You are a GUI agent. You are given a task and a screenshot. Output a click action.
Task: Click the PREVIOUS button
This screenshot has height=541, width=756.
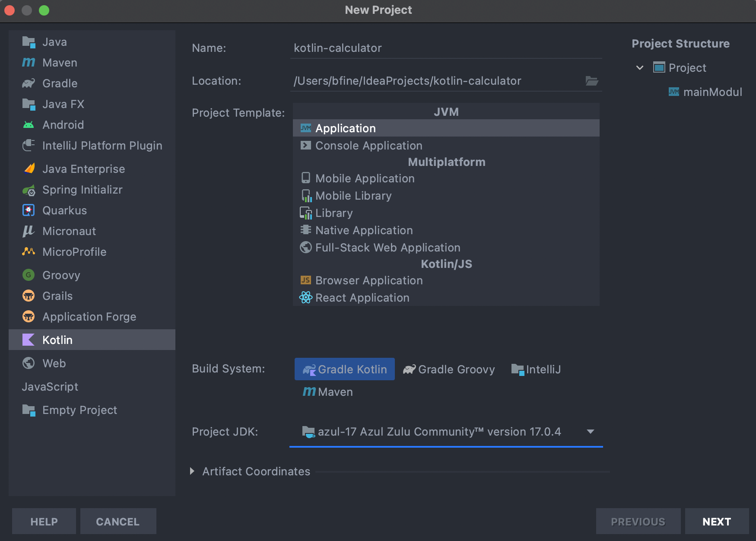click(638, 522)
